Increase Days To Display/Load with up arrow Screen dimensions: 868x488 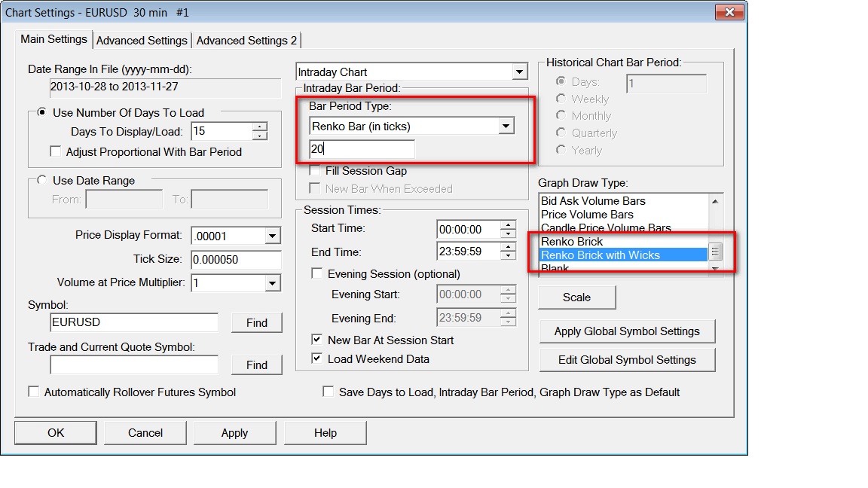coord(260,127)
